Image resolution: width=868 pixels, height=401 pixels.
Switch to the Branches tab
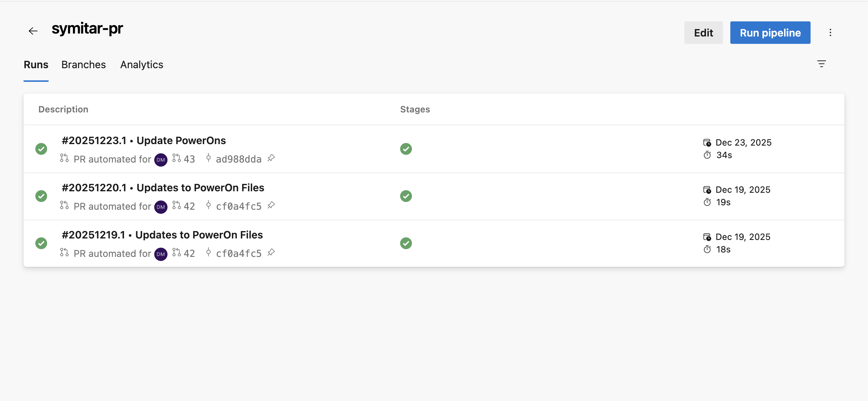point(84,64)
